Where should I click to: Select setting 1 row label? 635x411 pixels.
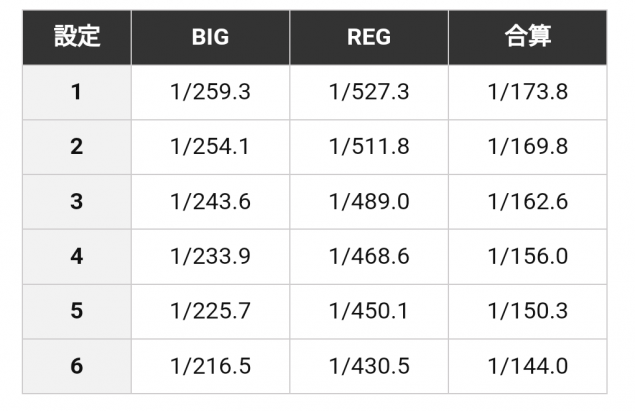[x=77, y=93]
